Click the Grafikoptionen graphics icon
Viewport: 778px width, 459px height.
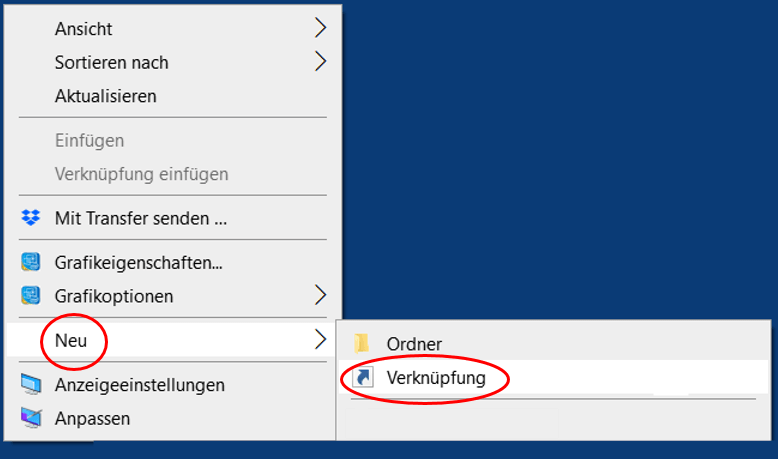point(31,296)
